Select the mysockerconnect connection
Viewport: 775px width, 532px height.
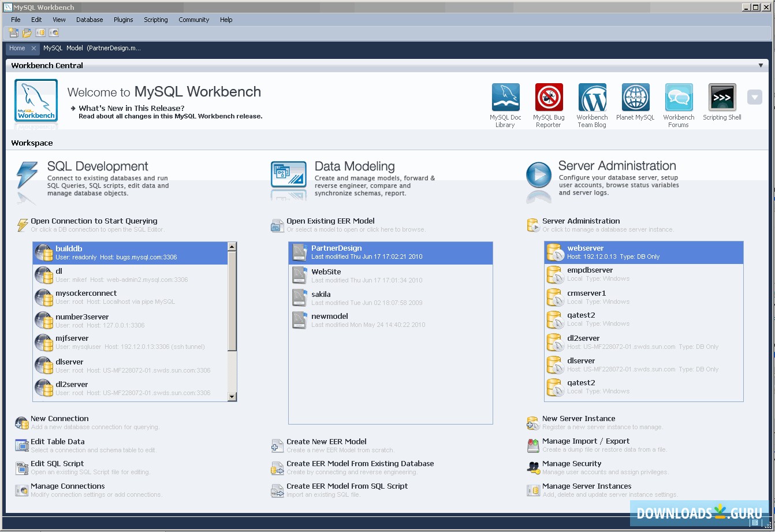point(131,297)
